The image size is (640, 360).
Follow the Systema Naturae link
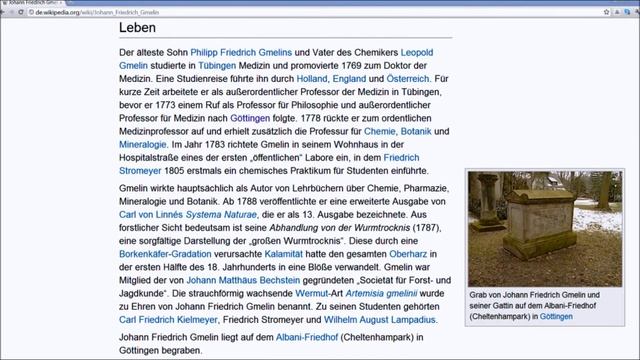(x=221, y=215)
